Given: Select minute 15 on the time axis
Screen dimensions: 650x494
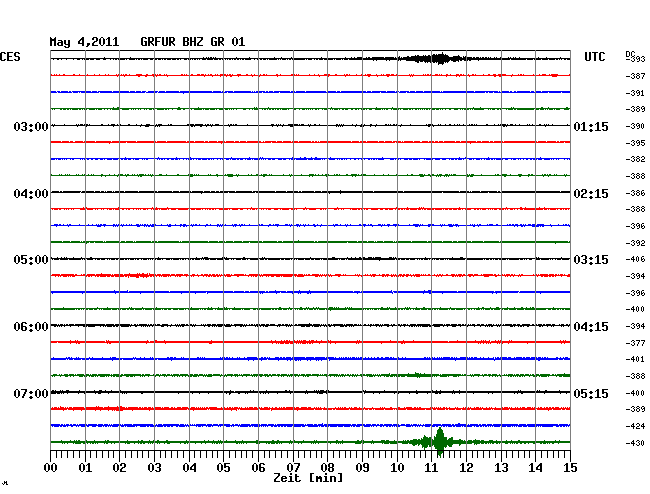Looking at the screenshot, I should click(x=570, y=468).
